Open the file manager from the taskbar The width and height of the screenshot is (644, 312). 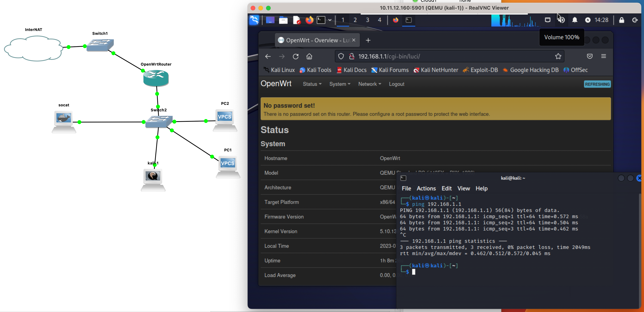(283, 20)
